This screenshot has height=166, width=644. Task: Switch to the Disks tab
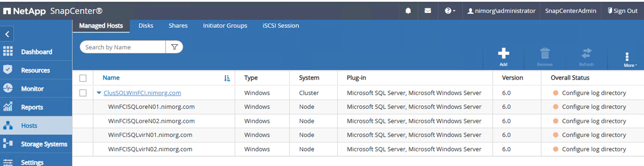[x=146, y=26]
